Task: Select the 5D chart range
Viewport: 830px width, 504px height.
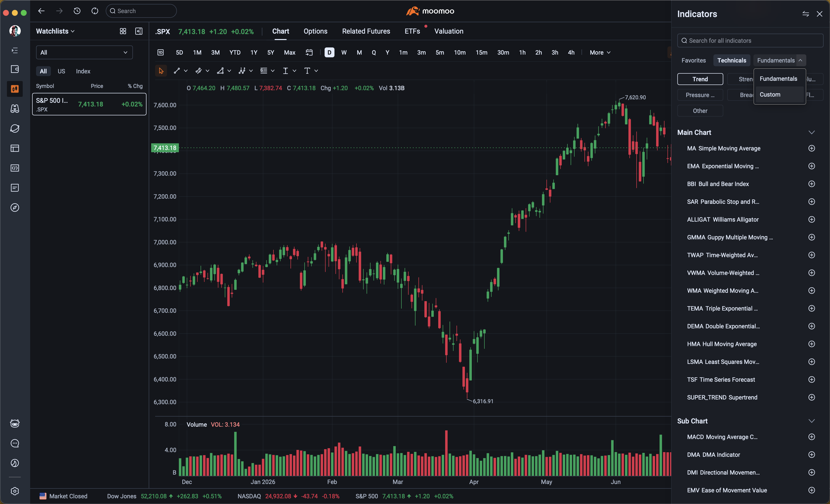Action: tap(180, 53)
